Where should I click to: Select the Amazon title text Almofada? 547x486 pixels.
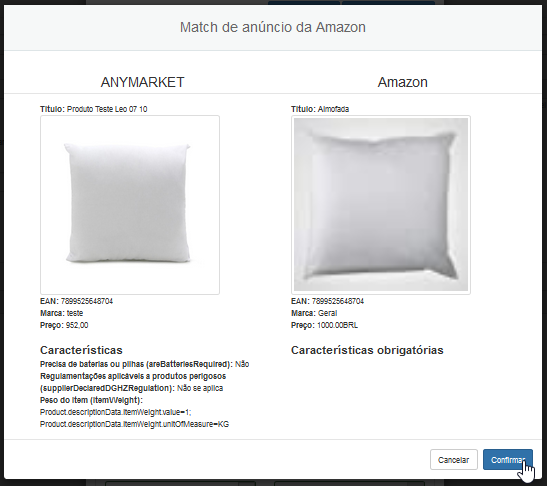[333, 109]
